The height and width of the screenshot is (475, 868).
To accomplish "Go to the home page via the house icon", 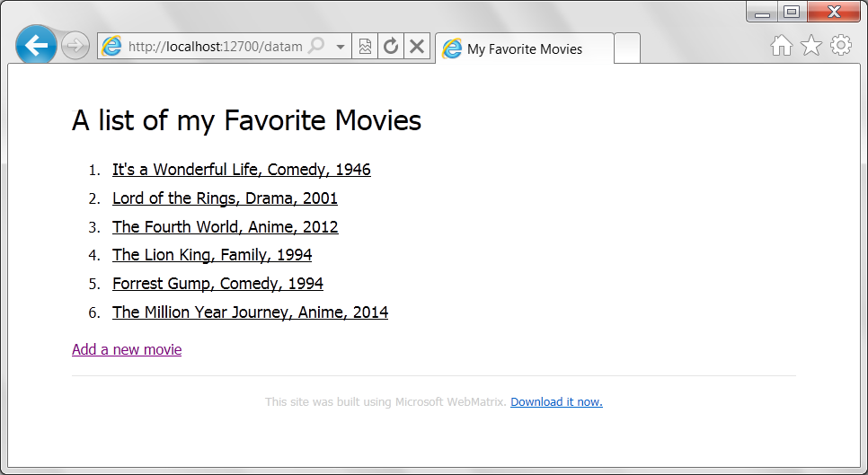I will click(781, 45).
